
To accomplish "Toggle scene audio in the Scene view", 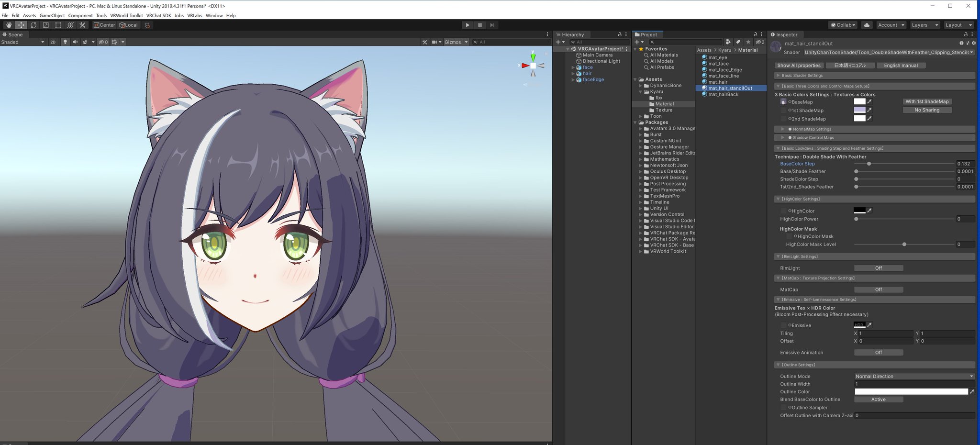I will (x=75, y=42).
